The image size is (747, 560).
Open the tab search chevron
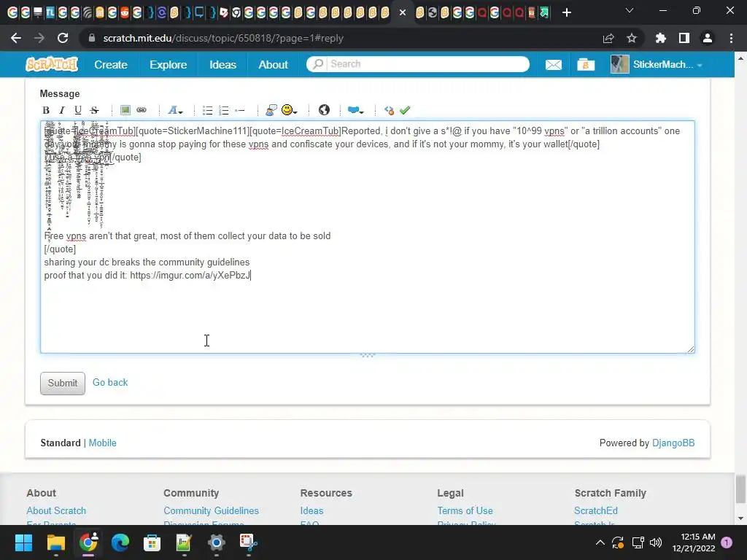pyautogui.click(x=630, y=10)
